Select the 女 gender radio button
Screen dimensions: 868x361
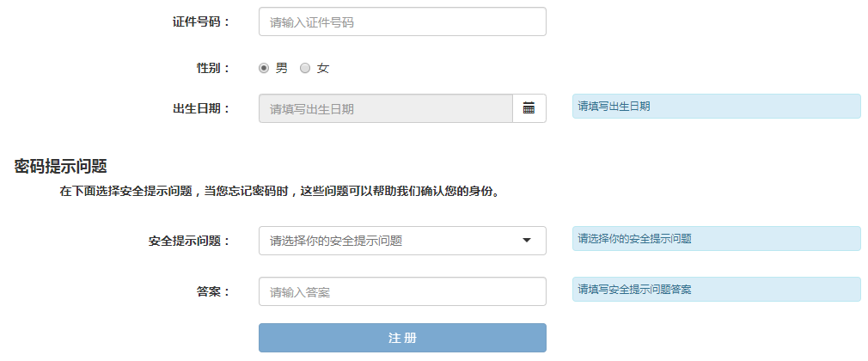pos(305,68)
